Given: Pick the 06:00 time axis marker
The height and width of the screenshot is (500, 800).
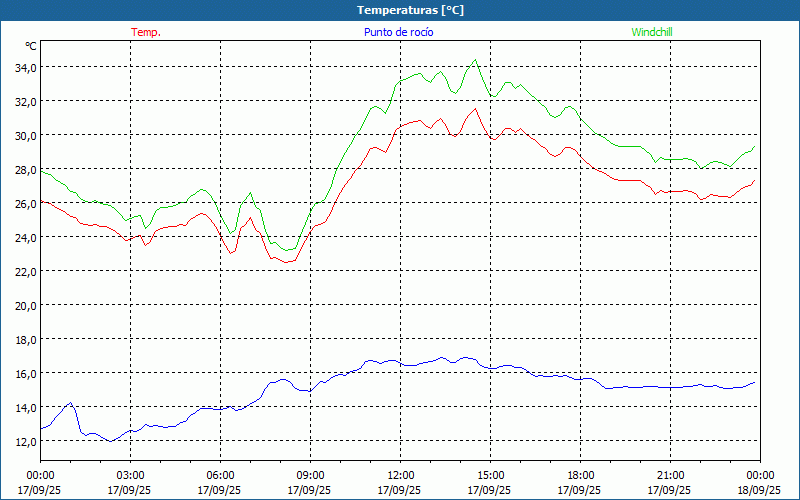Looking at the screenshot, I should pos(220,475).
